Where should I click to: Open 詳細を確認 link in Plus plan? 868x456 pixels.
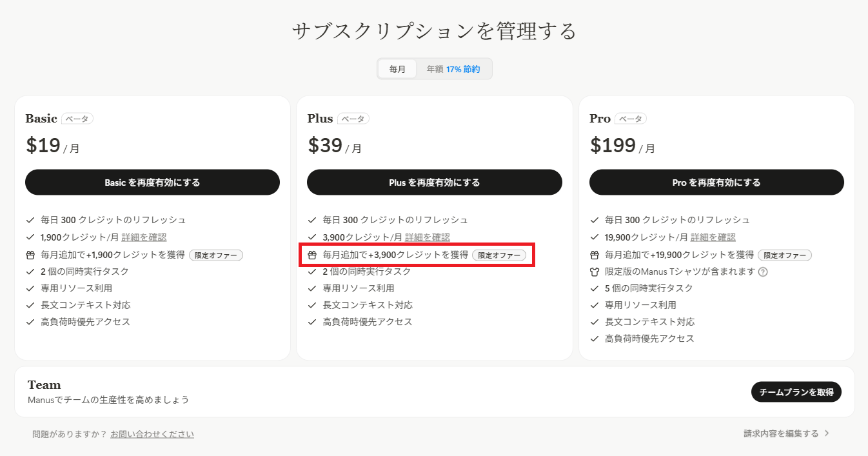pos(428,237)
